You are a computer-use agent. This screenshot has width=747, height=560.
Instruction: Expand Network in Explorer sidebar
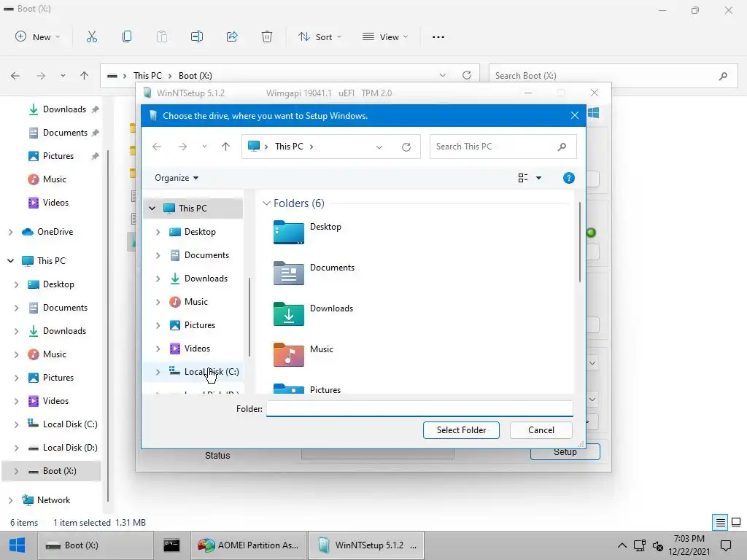click(x=10, y=500)
